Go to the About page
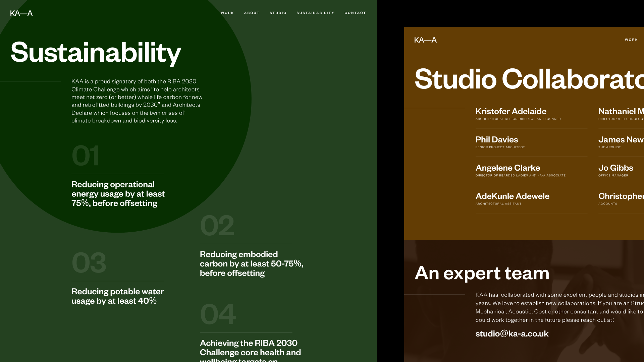The image size is (644, 362). pyautogui.click(x=252, y=13)
